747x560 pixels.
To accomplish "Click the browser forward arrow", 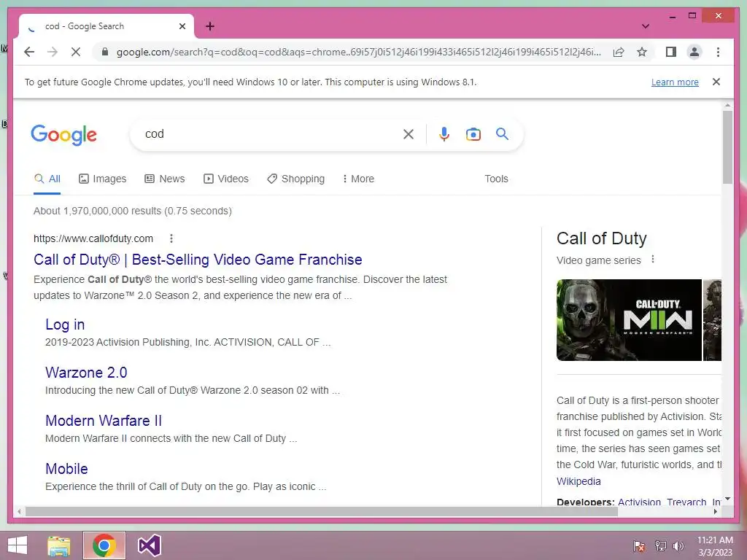I will coord(53,52).
